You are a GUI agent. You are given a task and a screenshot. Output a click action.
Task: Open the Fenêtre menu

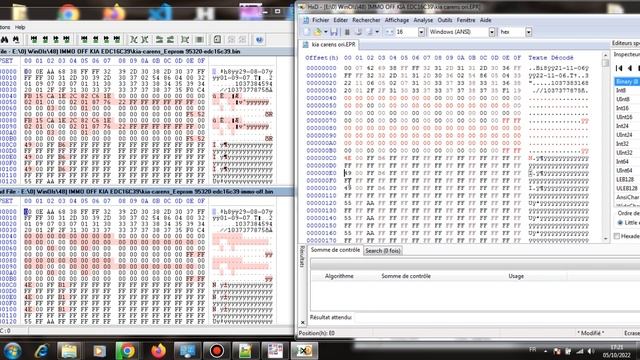[466, 20]
